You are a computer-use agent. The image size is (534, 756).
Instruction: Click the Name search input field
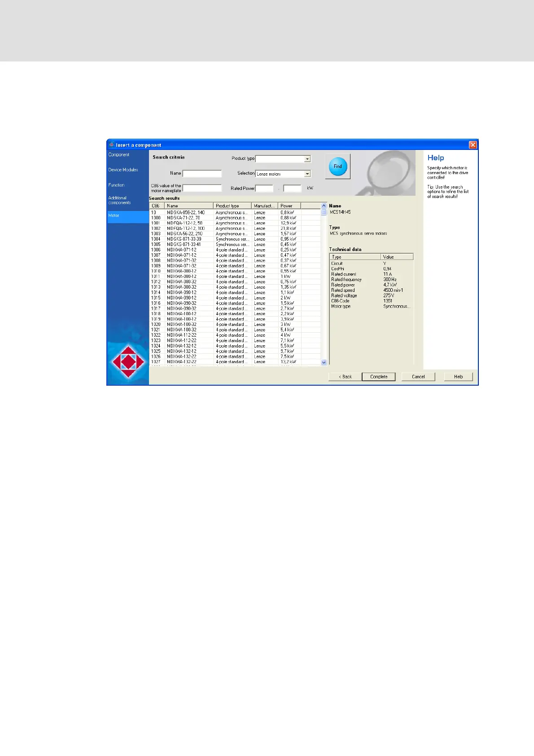coord(202,173)
